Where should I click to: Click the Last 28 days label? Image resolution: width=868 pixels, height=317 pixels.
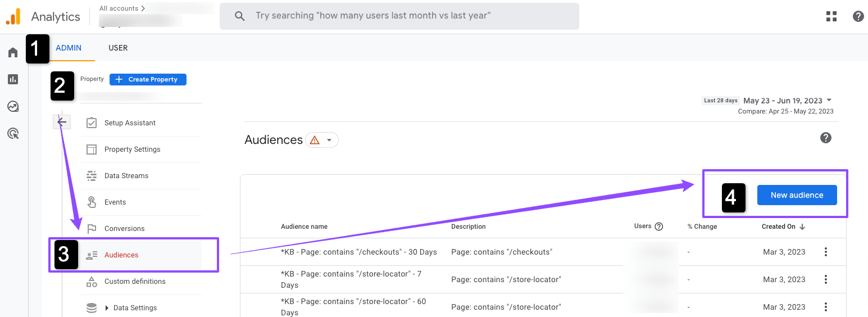tap(721, 101)
